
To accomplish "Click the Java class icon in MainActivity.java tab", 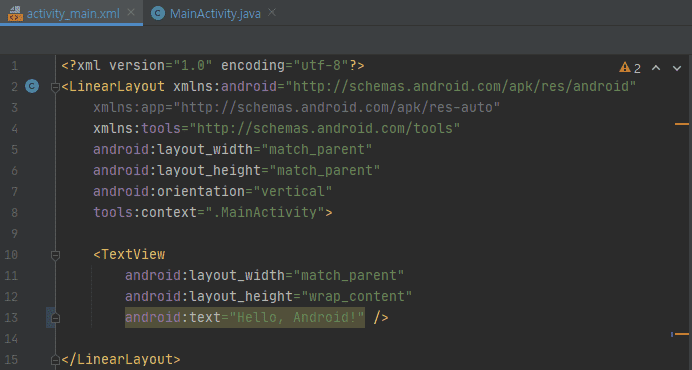I will 158,13.
